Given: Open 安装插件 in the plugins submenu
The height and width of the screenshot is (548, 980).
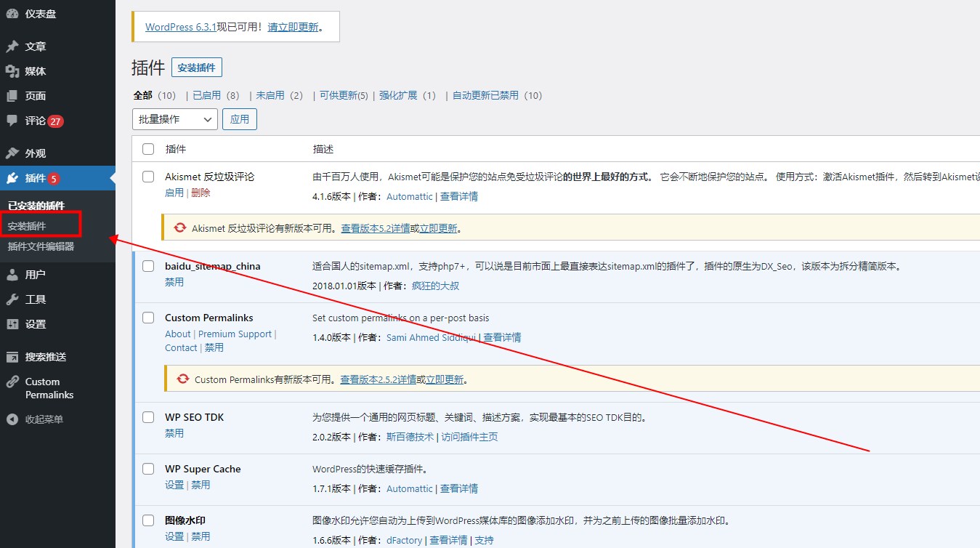Looking at the screenshot, I should [27, 226].
